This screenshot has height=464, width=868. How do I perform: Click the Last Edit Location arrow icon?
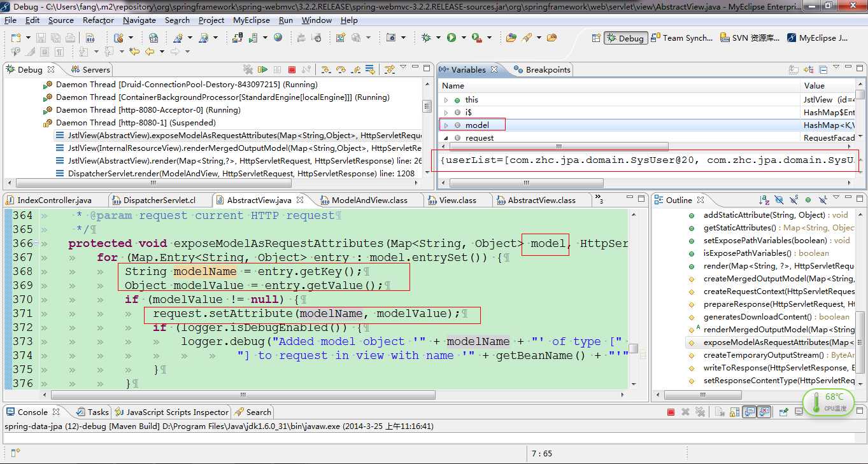(x=134, y=52)
